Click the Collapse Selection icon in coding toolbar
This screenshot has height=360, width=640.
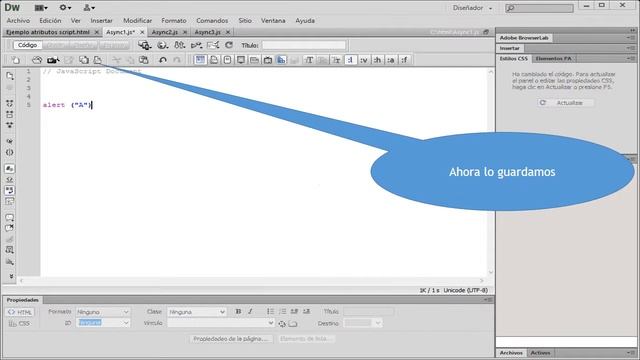(10, 114)
